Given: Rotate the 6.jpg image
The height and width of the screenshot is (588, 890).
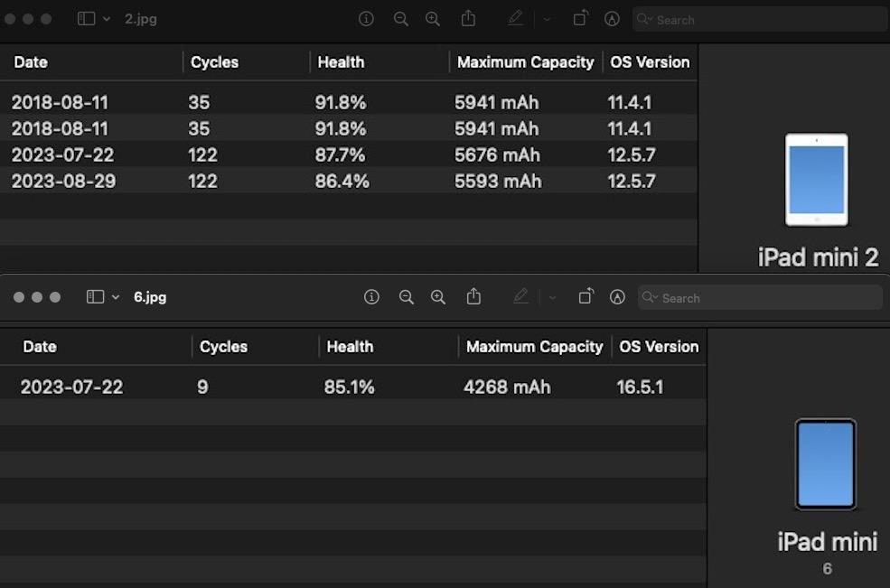Looking at the screenshot, I should (x=586, y=297).
